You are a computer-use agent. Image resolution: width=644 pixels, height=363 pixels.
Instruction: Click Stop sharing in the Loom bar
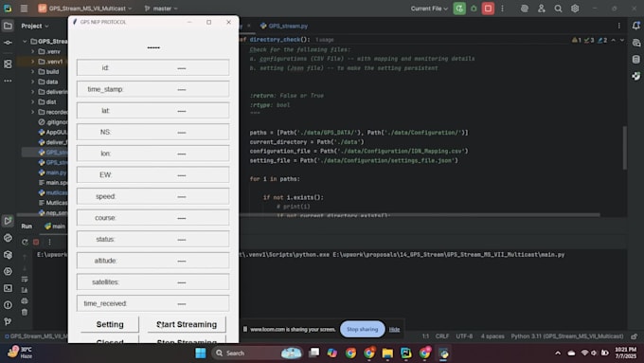click(362, 329)
